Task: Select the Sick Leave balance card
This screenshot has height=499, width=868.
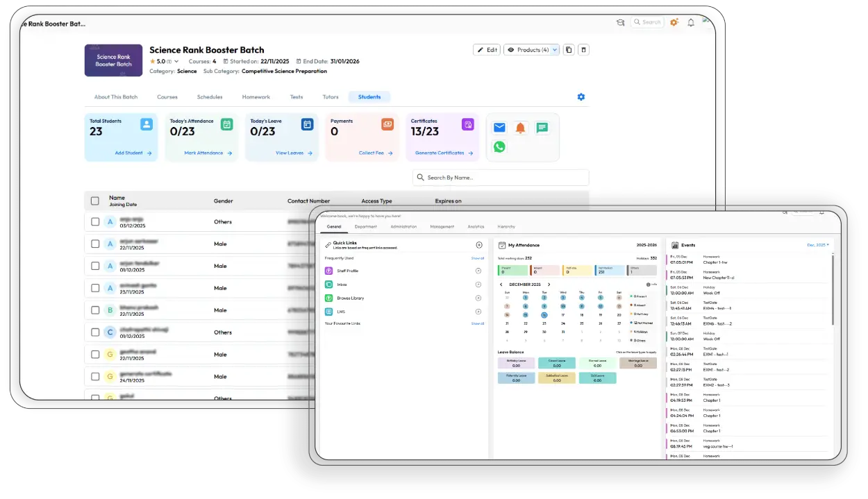Action: tap(598, 377)
